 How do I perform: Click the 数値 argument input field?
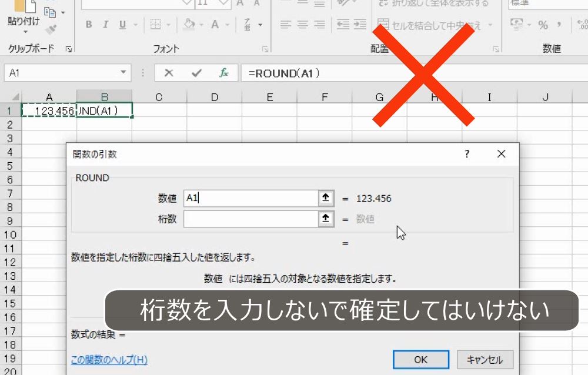click(251, 198)
